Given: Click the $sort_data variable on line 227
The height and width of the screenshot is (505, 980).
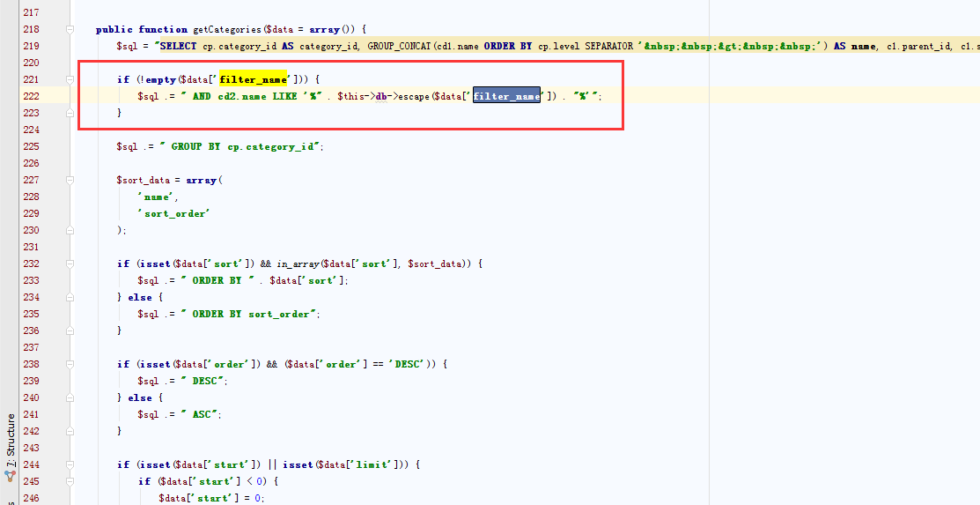Looking at the screenshot, I should coord(144,180).
